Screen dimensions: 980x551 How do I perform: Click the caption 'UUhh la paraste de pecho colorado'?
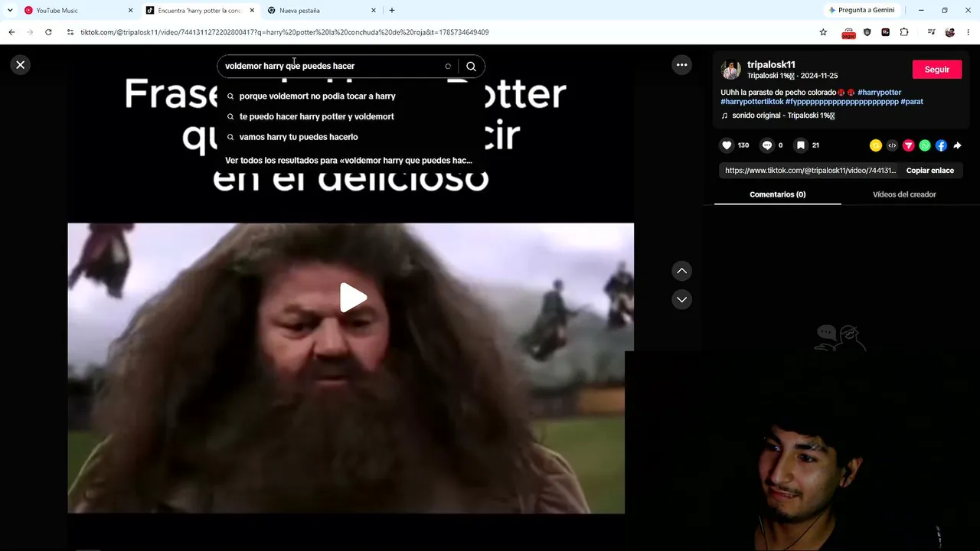click(x=778, y=93)
